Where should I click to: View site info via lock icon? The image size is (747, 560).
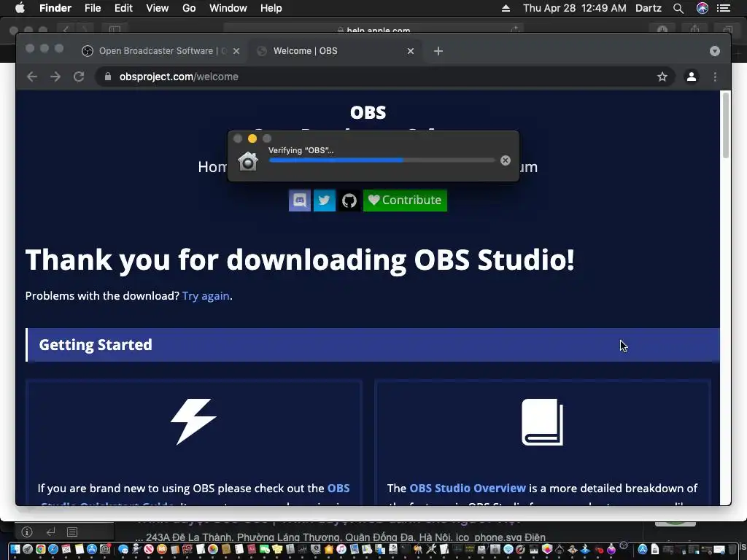108,77
